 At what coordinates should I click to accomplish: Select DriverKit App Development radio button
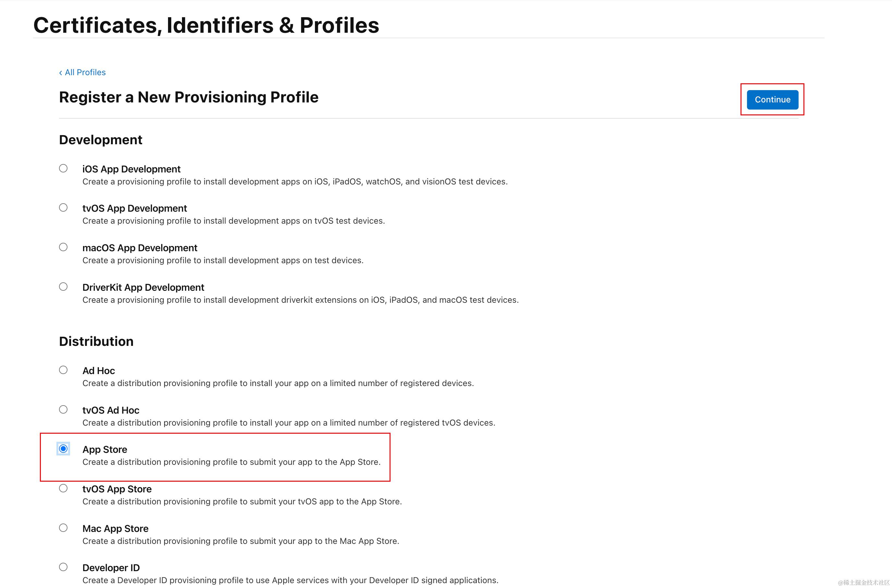pos(63,287)
